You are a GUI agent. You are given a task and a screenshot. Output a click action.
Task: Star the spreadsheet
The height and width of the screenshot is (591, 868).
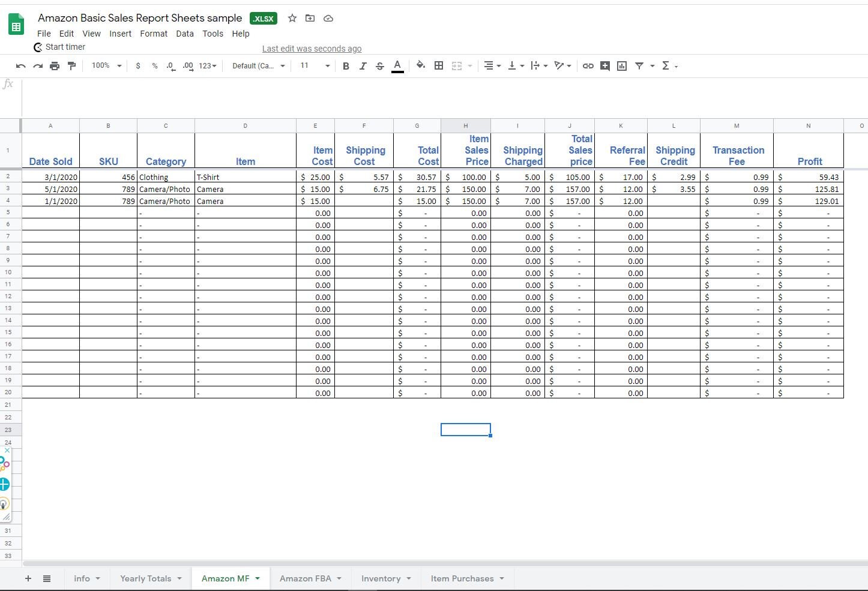click(292, 18)
